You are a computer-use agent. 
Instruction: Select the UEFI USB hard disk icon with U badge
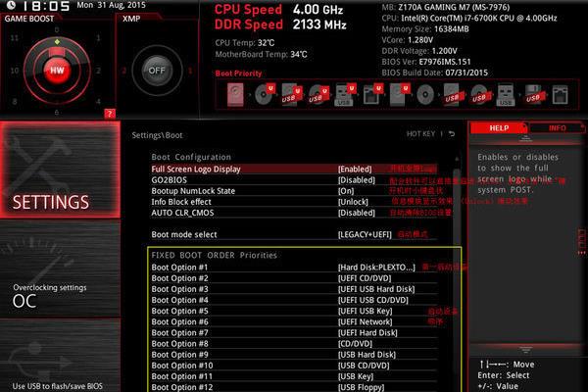[x=291, y=94]
